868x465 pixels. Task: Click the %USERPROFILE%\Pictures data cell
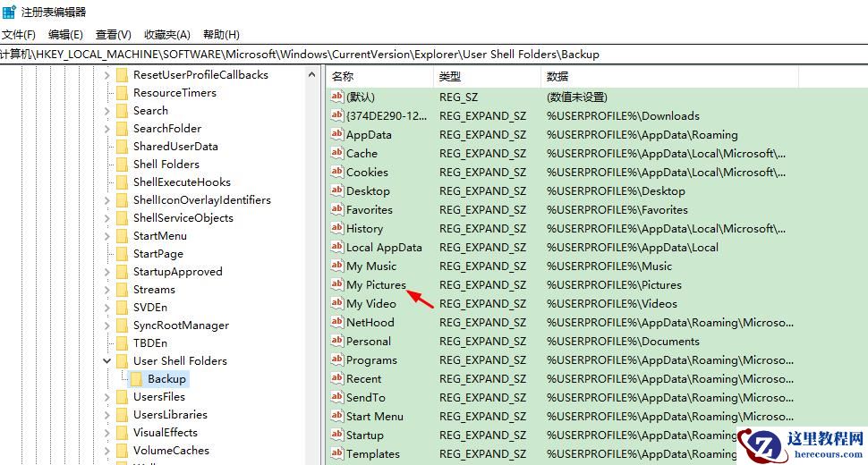614,285
